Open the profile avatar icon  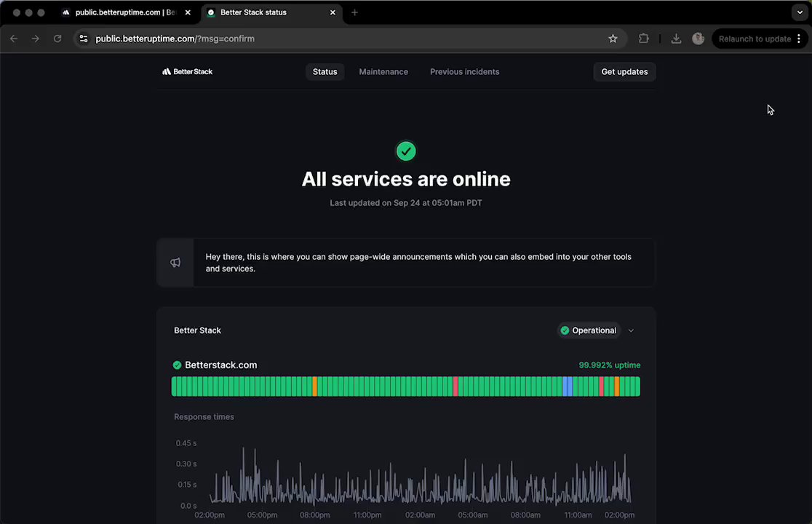698,39
